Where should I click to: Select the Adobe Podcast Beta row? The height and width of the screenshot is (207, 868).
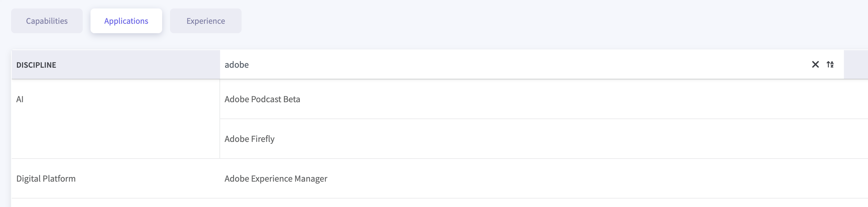click(x=262, y=99)
